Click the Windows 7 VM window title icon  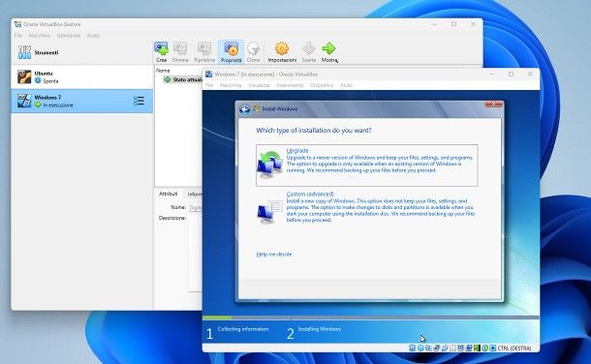pyautogui.click(x=209, y=75)
